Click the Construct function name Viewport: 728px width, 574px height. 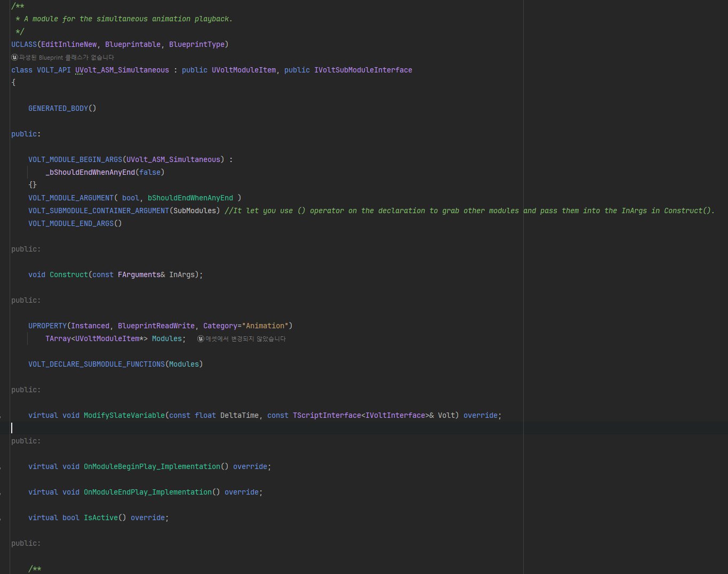click(69, 275)
